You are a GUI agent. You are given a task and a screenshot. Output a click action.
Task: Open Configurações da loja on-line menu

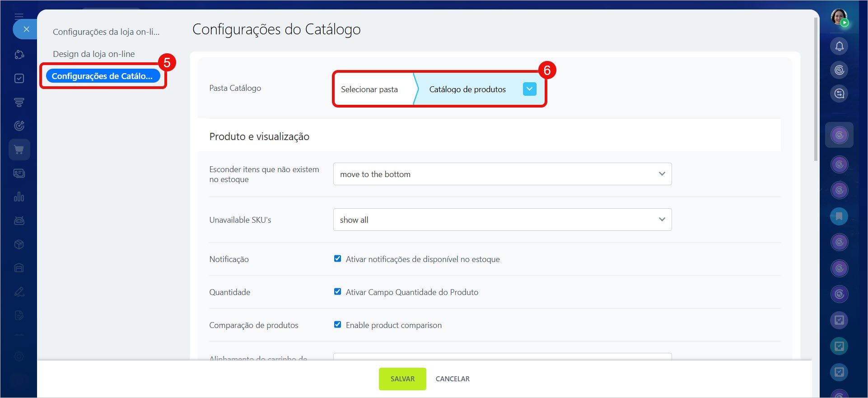tap(106, 32)
